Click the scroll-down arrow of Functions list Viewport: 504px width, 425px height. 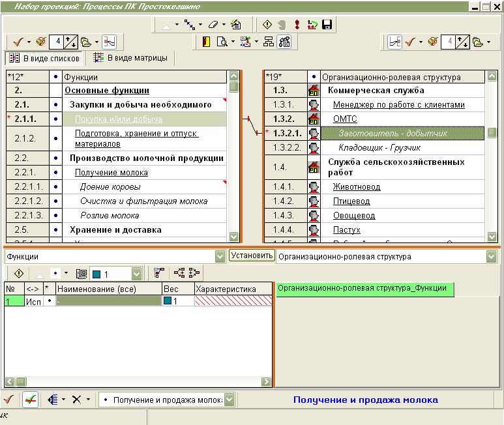tap(233, 237)
